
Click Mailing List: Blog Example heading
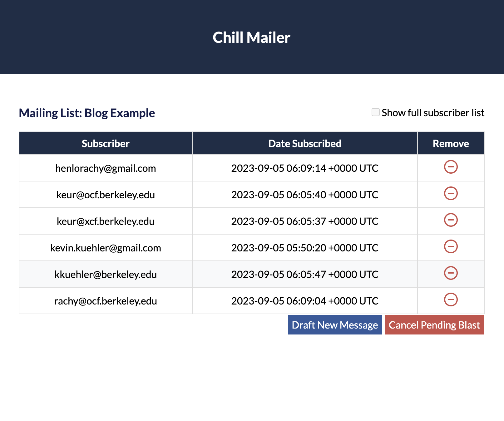pos(87,113)
